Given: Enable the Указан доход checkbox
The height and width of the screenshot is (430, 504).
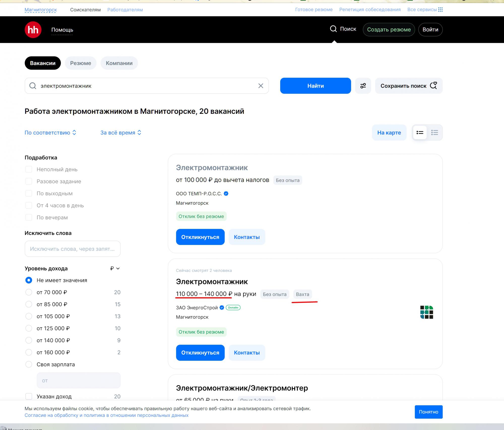Looking at the screenshot, I should tap(29, 396).
